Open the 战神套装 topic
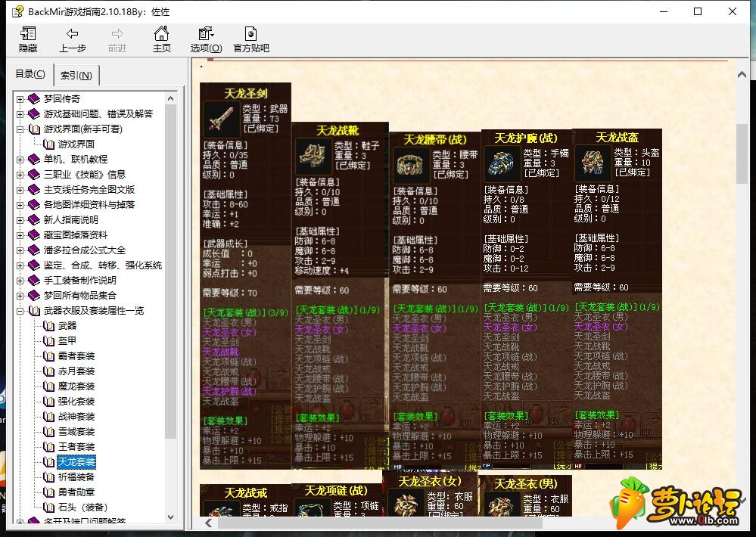This screenshot has height=537, width=756. point(76,417)
